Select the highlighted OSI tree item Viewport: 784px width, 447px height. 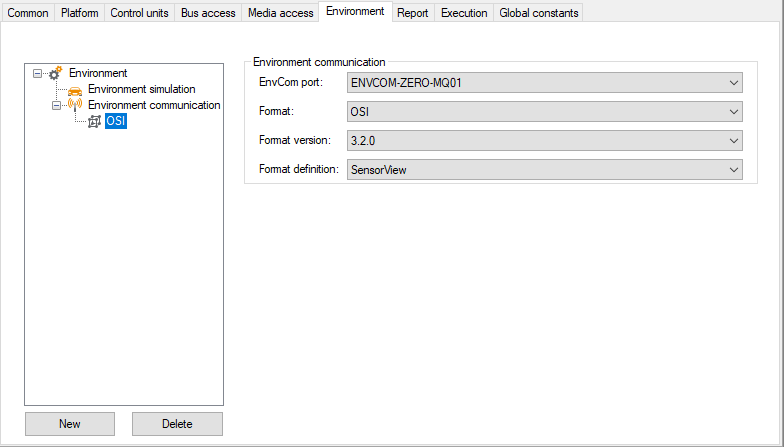116,121
